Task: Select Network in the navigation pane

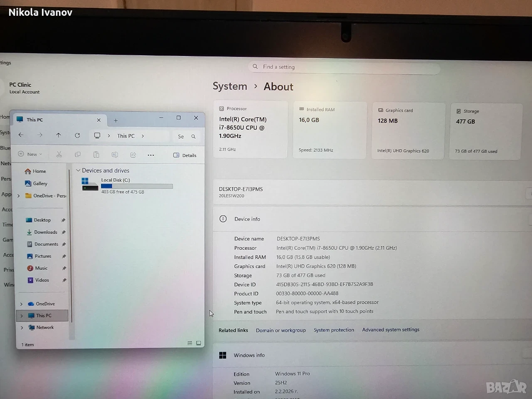Action: (x=41, y=328)
